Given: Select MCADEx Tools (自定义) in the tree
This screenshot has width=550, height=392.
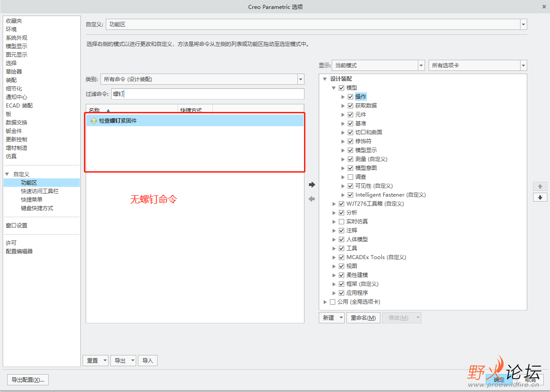Looking at the screenshot, I should pyautogui.click(x=376, y=257).
